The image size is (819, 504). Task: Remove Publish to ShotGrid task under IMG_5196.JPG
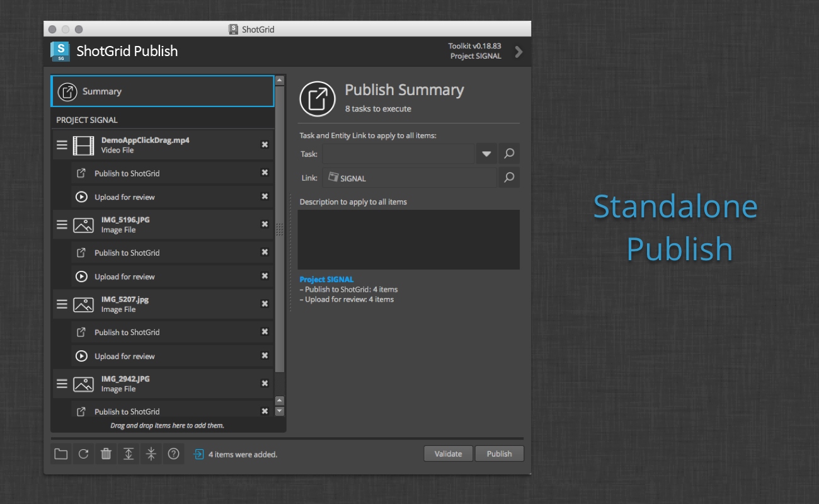(x=265, y=252)
